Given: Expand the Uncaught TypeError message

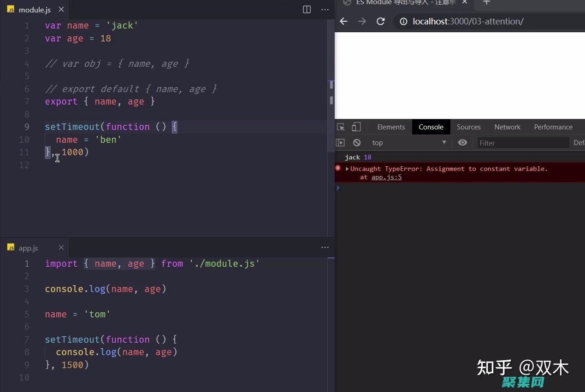Looking at the screenshot, I should point(347,169).
